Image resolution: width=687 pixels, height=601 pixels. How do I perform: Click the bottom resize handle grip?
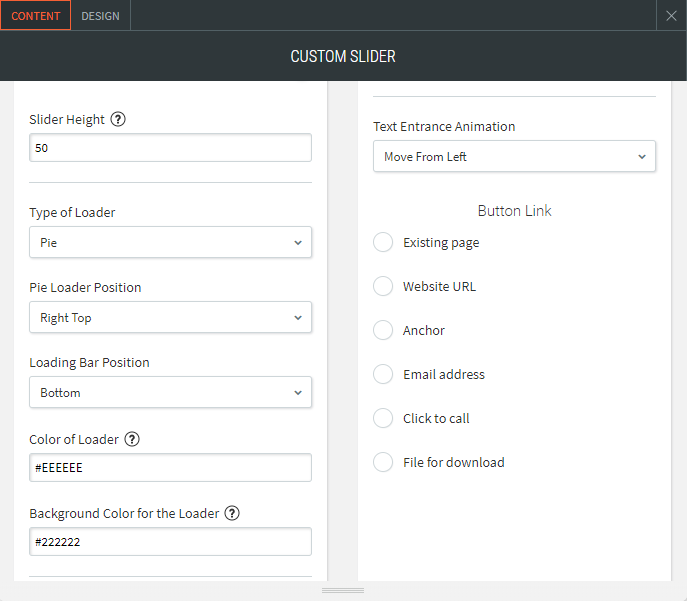point(343,591)
